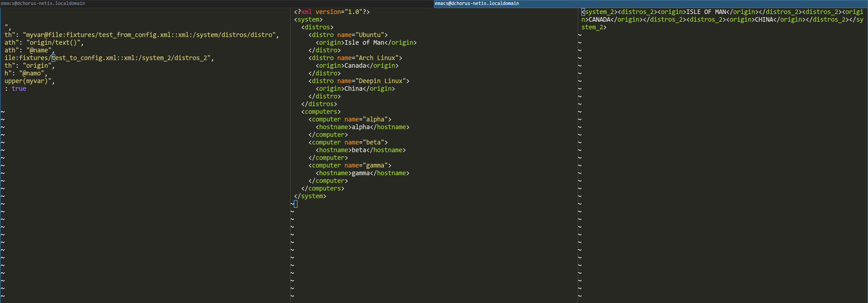868x303 pixels.
Task: Place cursor on closing </distros> tag
Action: click(x=319, y=104)
